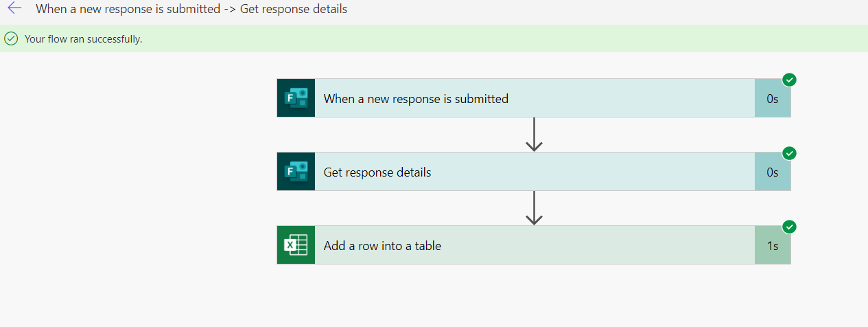Click 'Your flow ran successfully' message
This screenshot has height=327, width=868.
[x=84, y=39]
